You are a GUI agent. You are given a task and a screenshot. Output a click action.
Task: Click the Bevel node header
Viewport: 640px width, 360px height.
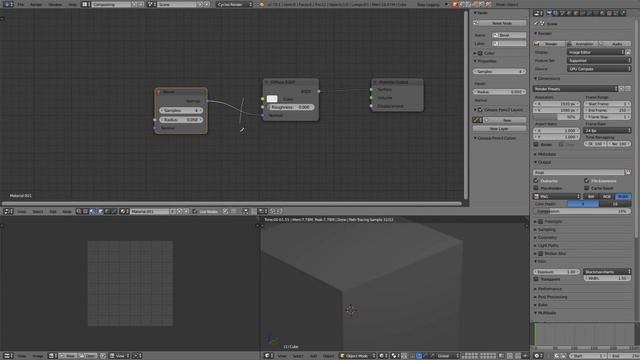coord(181,92)
